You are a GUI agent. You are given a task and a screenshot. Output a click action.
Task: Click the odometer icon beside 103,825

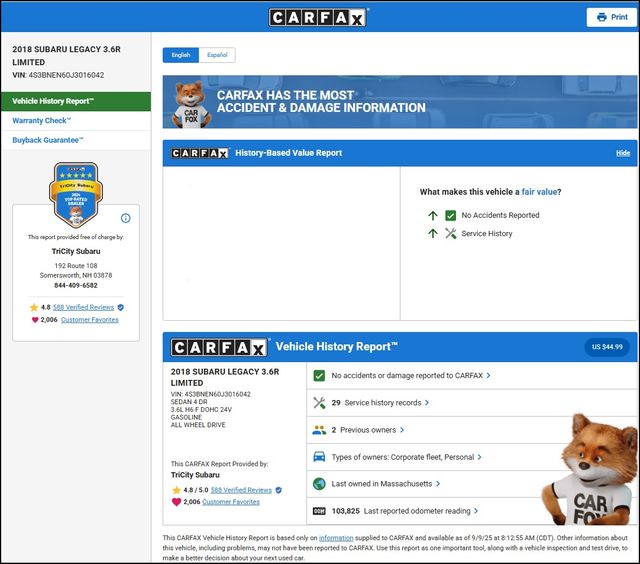(x=319, y=511)
